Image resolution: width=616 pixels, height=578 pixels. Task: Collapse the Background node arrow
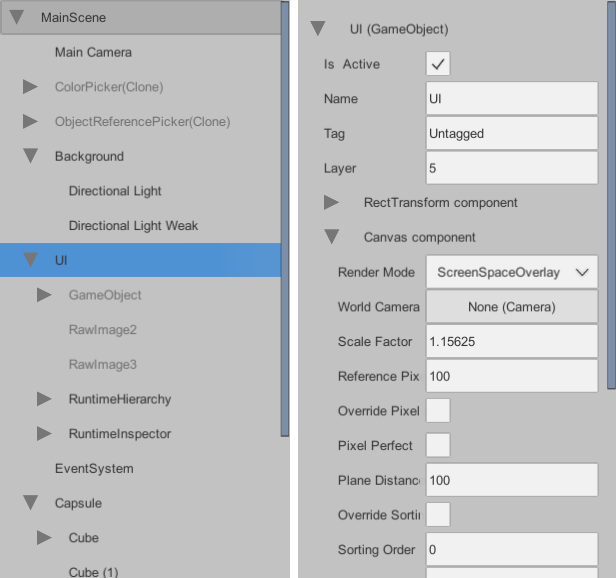tap(30, 156)
